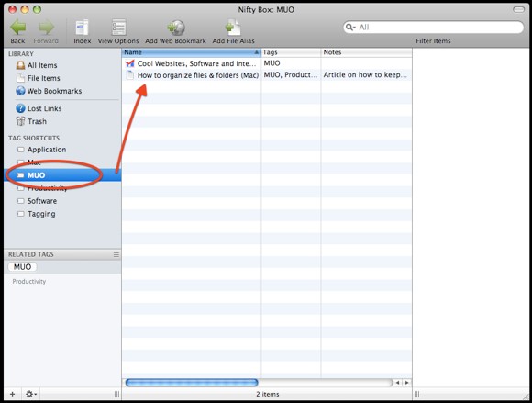Image resolution: width=532 pixels, height=403 pixels.
Task: Select the Software tag shortcut
Action: [42, 201]
